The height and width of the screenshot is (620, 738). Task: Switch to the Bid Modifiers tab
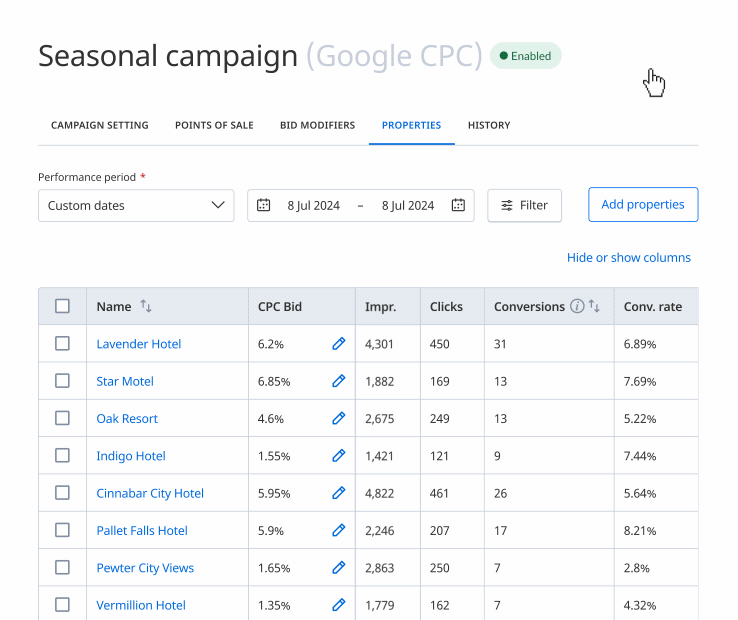point(317,126)
